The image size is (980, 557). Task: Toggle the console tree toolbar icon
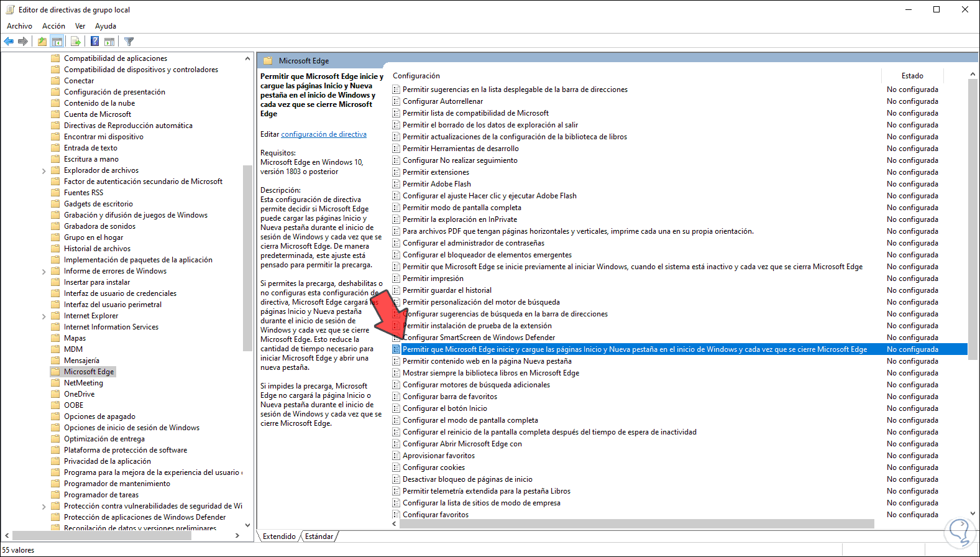57,42
